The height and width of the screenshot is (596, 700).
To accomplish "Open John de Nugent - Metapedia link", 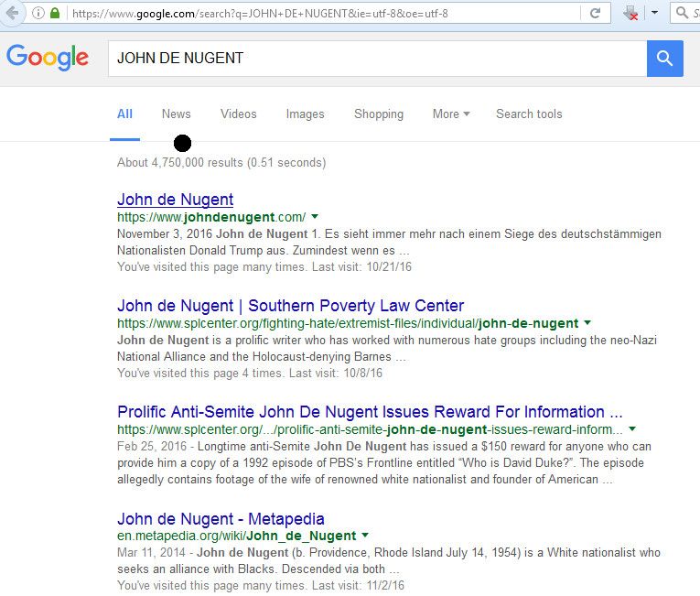I will [221, 519].
